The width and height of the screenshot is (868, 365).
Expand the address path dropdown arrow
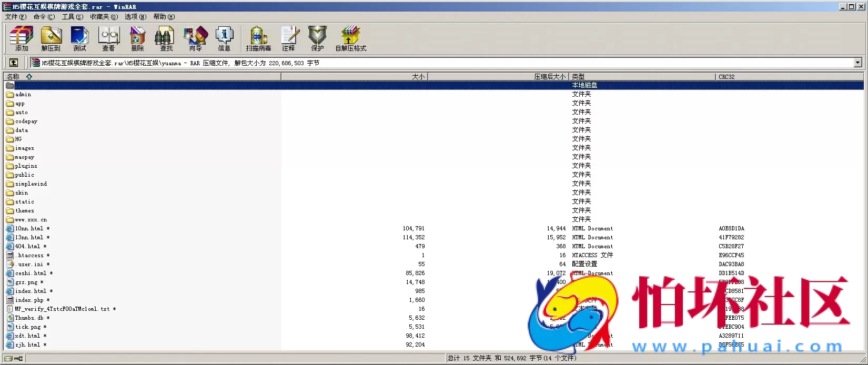click(x=857, y=63)
